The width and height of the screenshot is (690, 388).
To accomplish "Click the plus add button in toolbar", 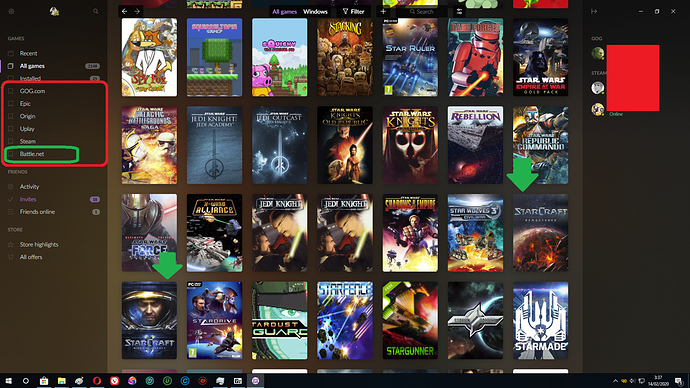I will pos(383,11).
